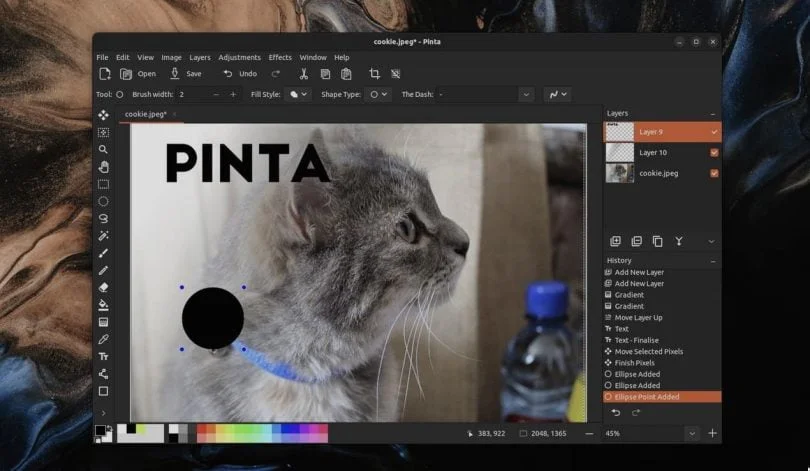Click the Copy toolbar icon
Image resolution: width=810 pixels, height=471 pixels.
click(x=325, y=74)
